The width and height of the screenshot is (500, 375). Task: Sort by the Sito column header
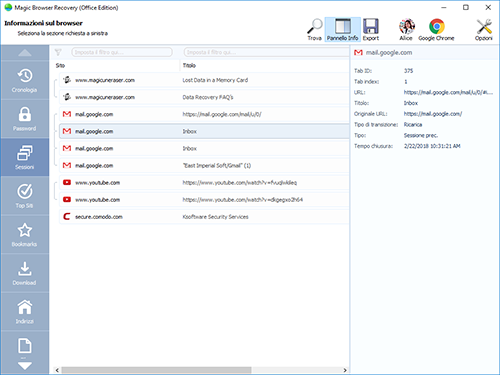click(116, 65)
